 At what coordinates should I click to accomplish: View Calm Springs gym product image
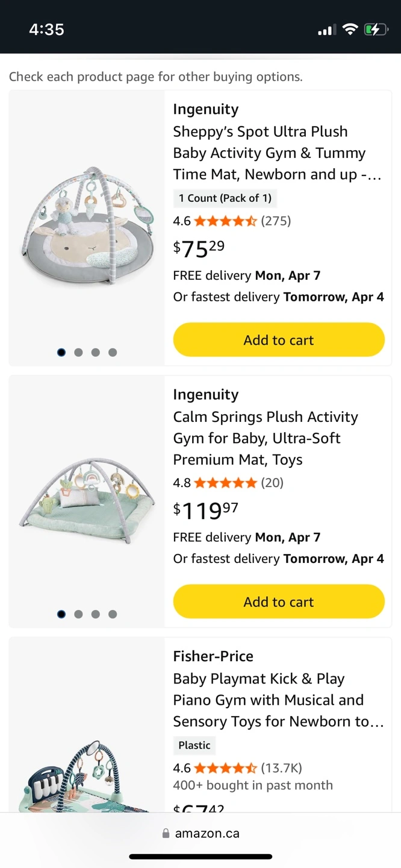(x=87, y=500)
